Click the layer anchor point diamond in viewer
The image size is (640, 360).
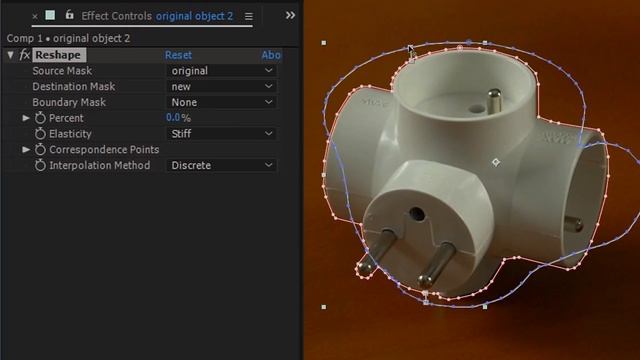pos(496,162)
